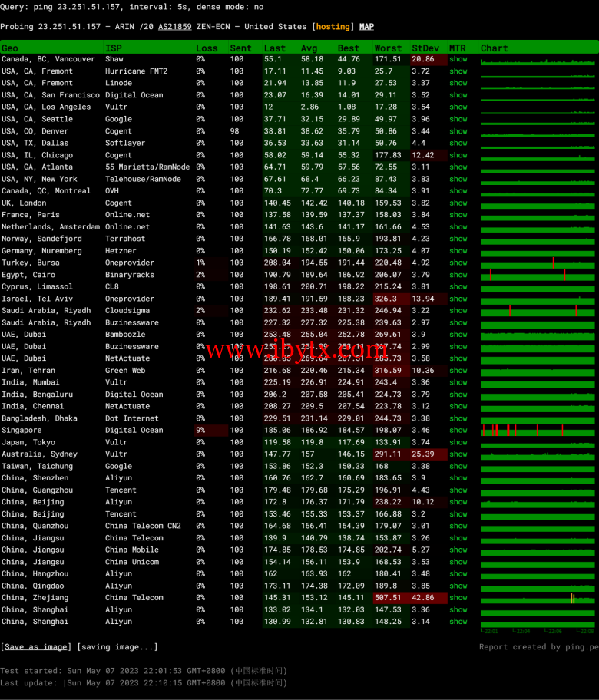Screen dimensions: 599x700
Task: Click the latency chart for China, Zhejiang
Action: [x=538, y=598]
